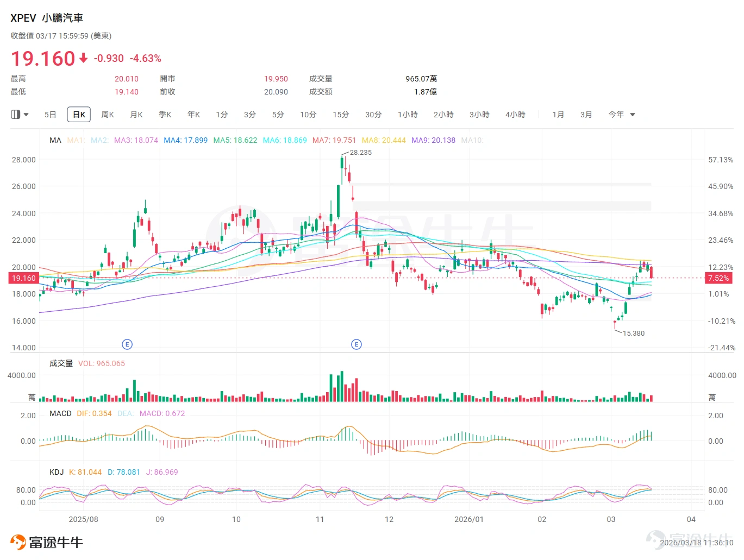
Task: Click the red down arrow beside 19.160
Action: point(83,58)
